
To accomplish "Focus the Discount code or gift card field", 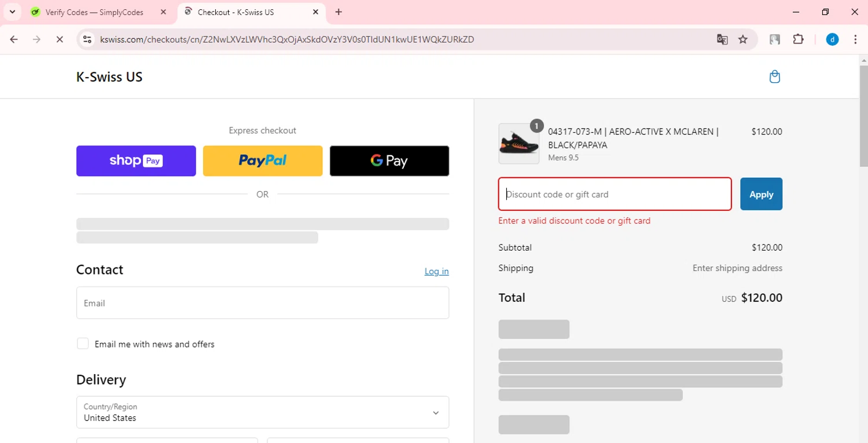I will pyautogui.click(x=615, y=194).
